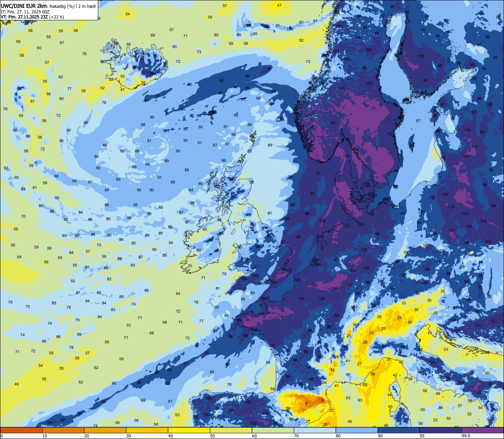Click the 80–90 light blue legend swatch
The image size is (504, 439).
click(x=357, y=430)
